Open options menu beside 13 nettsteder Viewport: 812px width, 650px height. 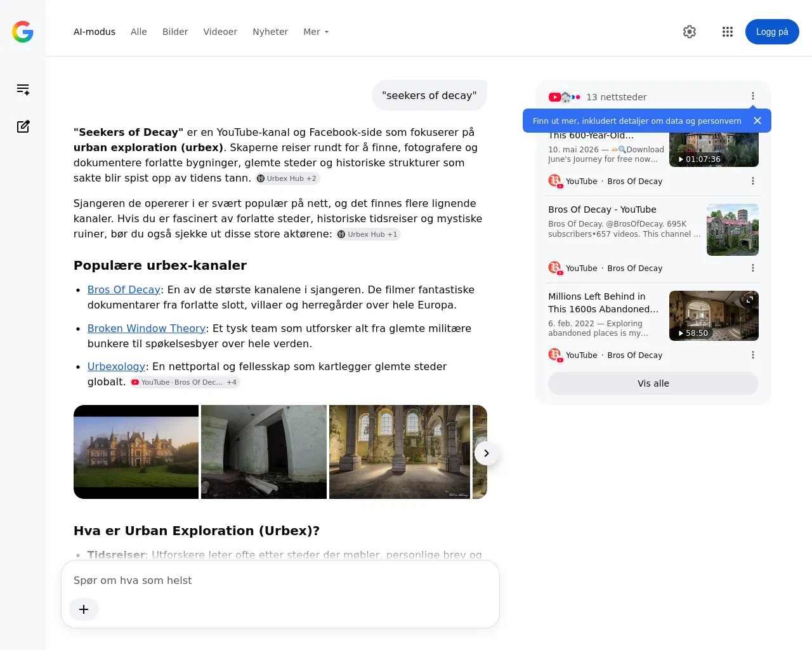753,96
